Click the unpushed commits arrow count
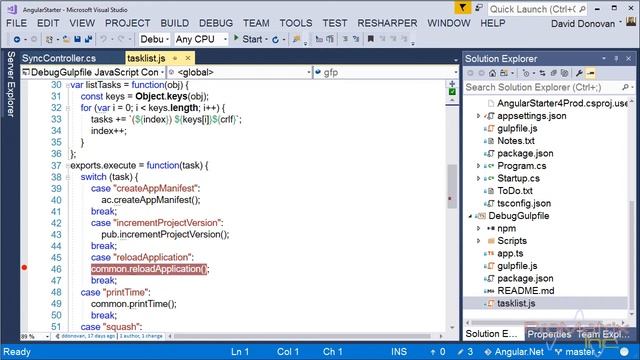 click(x=437, y=352)
